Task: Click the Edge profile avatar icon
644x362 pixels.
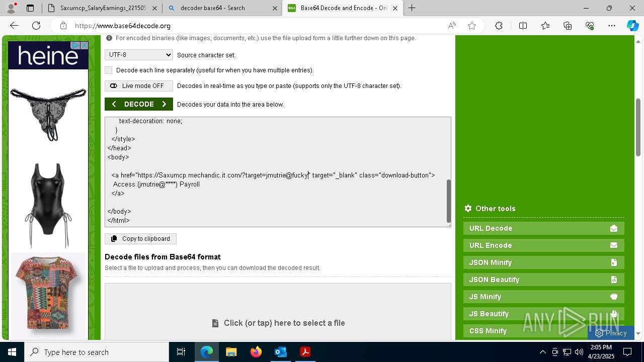Action: (x=11, y=8)
